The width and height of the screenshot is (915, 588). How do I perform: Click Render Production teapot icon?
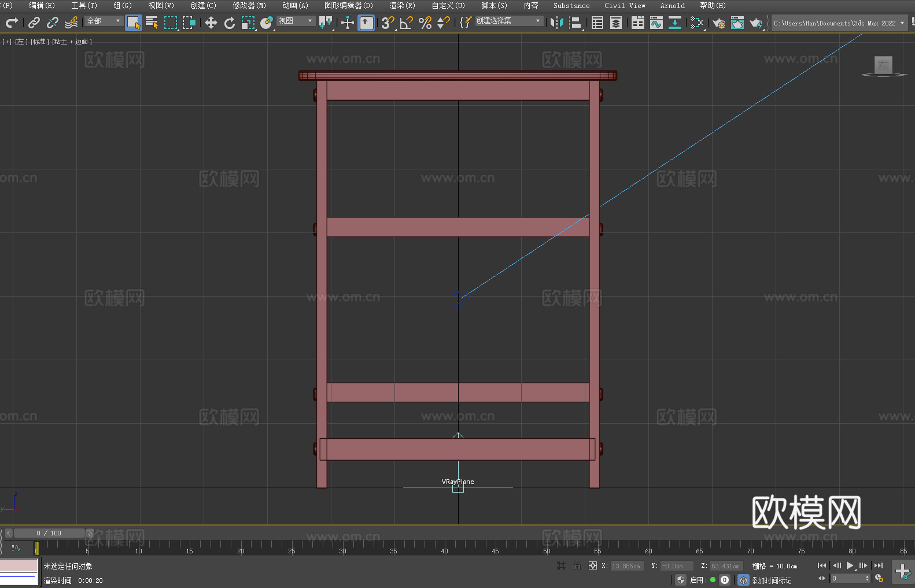point(756,23)
